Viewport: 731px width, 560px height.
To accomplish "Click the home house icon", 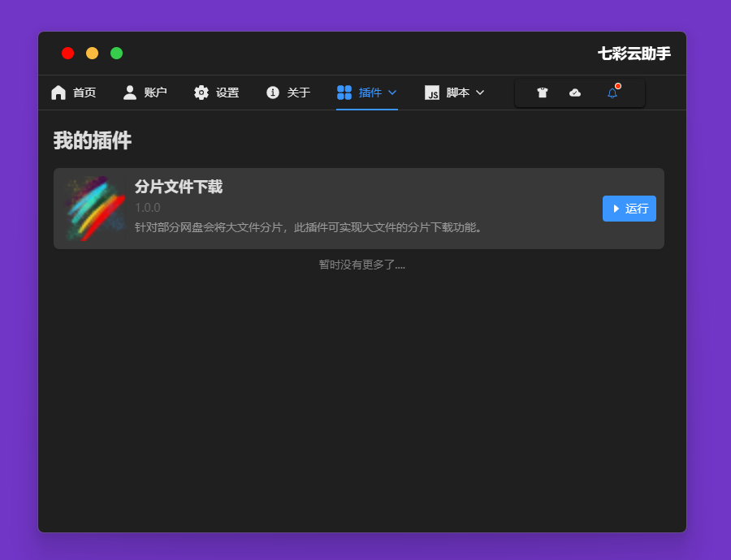I will tap(58, 93).
